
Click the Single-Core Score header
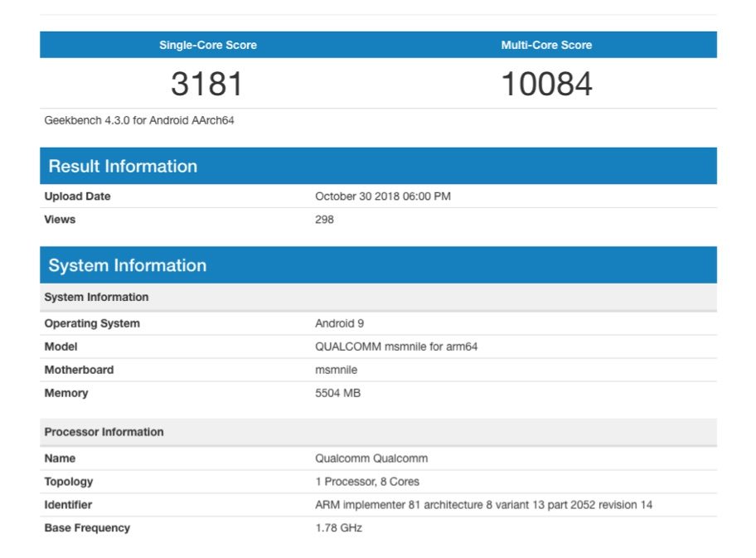pos(208,45)
